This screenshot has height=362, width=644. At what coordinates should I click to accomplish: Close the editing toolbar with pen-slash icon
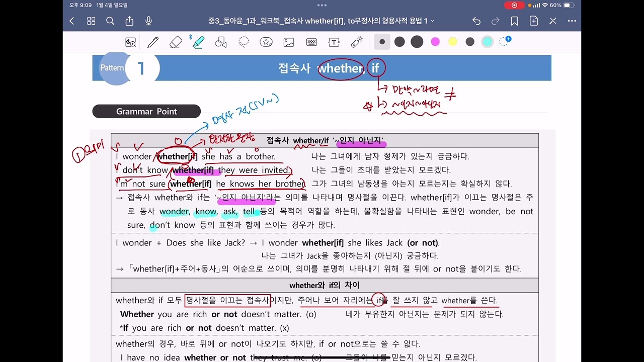click(553, 21)
